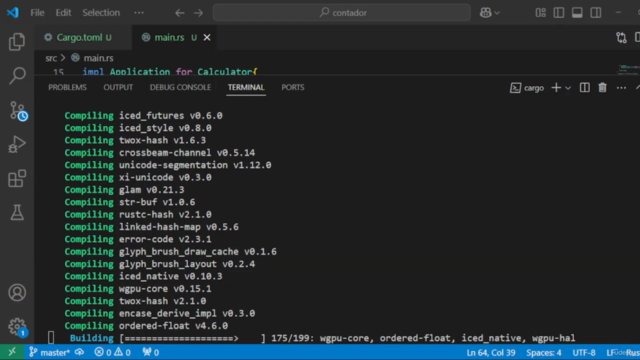The height and width of the screenshot is (360, 640).
Task: Open the Run and Debug view
Action: (x=17, y=144)
